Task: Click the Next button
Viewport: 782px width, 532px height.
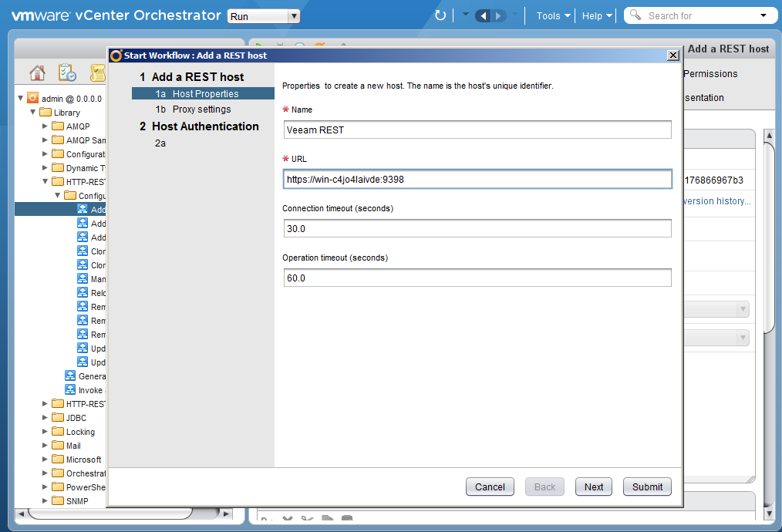Action: point(594,487)
